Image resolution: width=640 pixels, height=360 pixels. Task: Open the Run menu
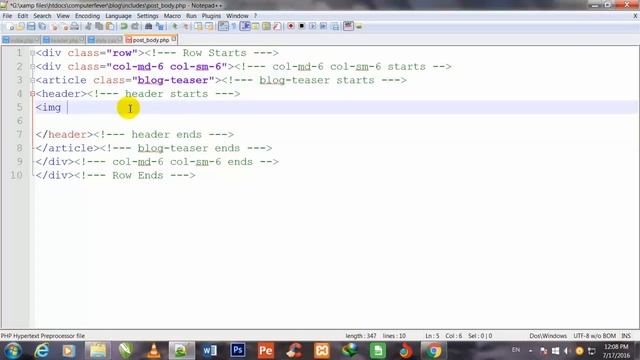pyautogui.click(x=191, y=16)
